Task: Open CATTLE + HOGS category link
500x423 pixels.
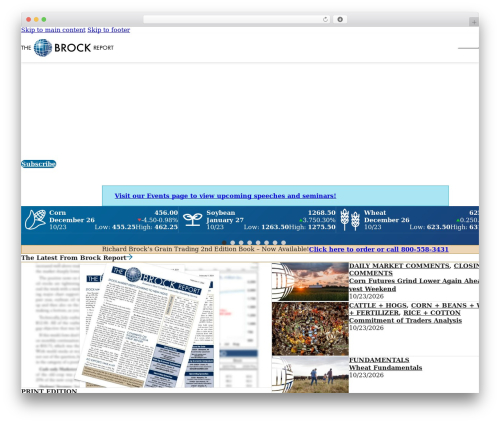Action: (x=378, y=305)
